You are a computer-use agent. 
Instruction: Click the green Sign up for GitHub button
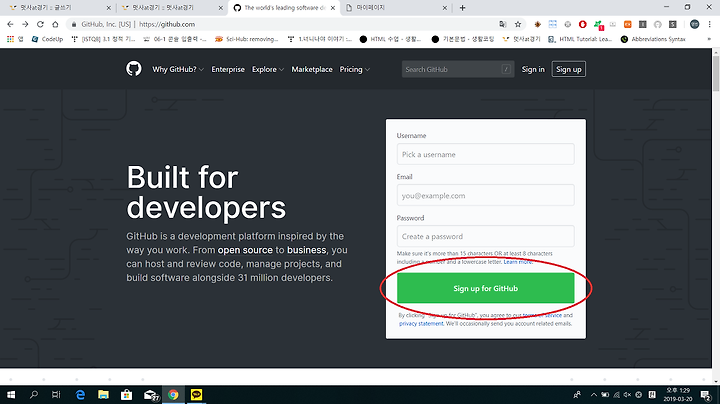[x=485, y=288]
